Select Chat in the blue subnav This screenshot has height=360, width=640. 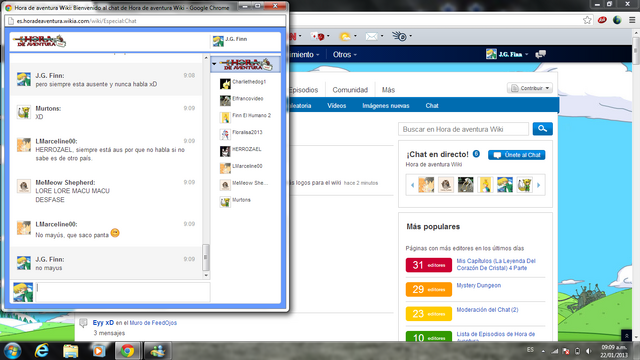pos(432,106)
